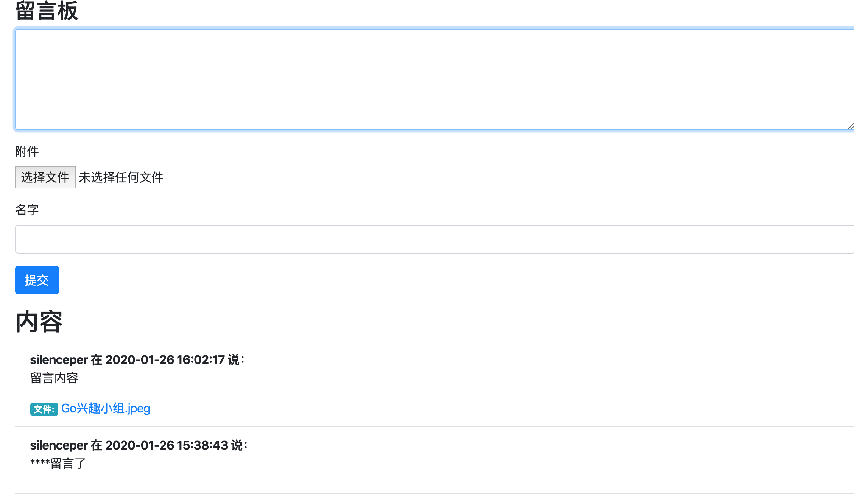Click the 留言板 page heading
The height and width of the screenshot is (504, 854).
[47, 11]
